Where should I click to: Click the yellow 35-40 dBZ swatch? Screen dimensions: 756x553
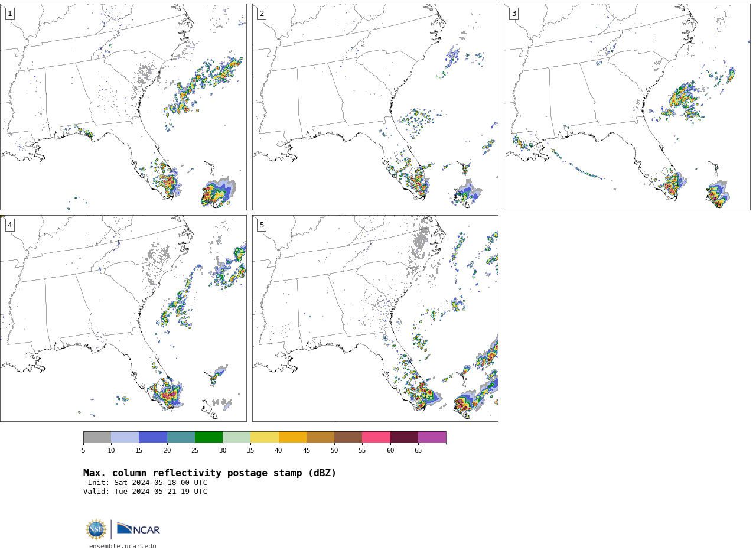(x=265, y=437)
